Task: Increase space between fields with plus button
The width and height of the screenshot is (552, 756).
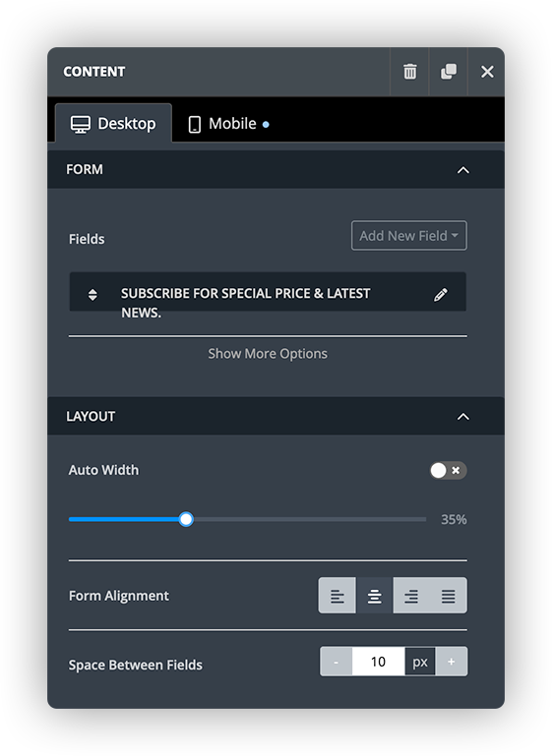Action: tap(452, 662)
